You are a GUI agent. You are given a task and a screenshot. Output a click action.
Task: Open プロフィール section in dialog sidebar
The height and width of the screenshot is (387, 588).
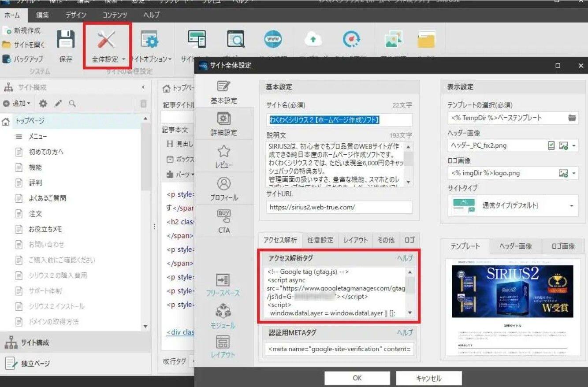[224, 189]
